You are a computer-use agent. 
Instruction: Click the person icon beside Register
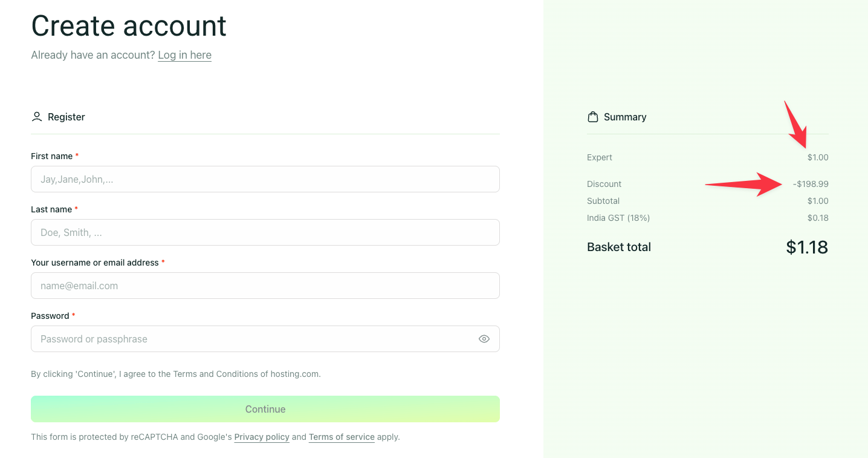click(36, 116)
